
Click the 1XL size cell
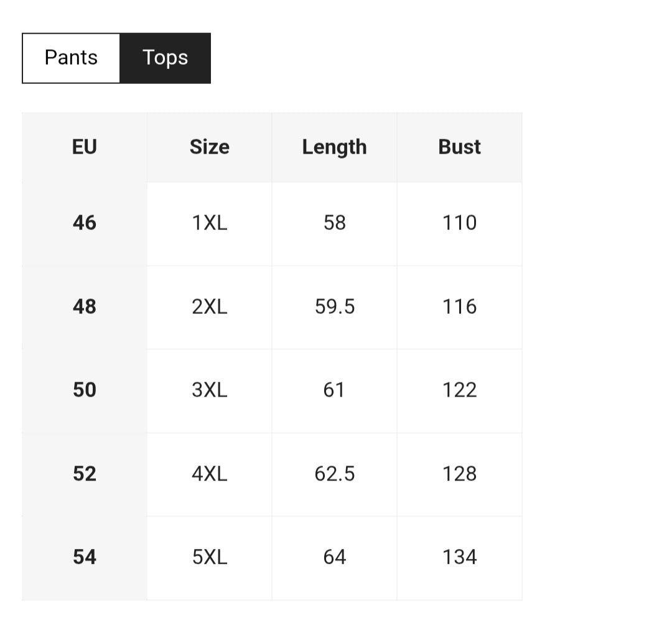pyautogui.click(x=209, y=223)
